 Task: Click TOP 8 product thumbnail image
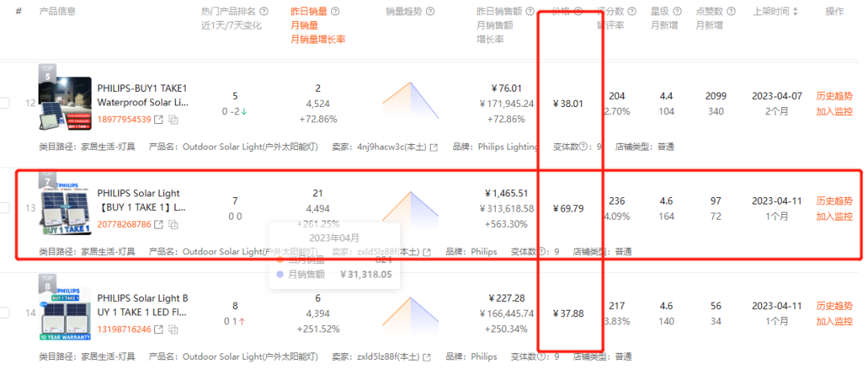(65, 313)
